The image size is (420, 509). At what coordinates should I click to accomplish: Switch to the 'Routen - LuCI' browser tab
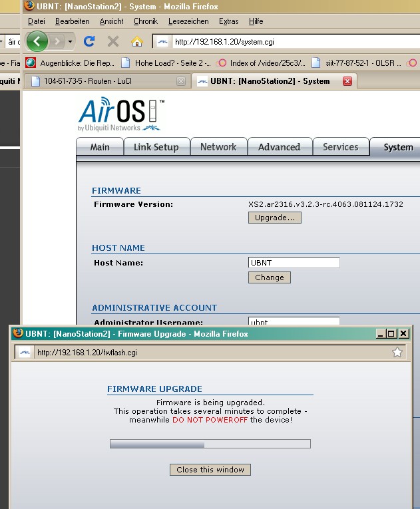point(106,81)
